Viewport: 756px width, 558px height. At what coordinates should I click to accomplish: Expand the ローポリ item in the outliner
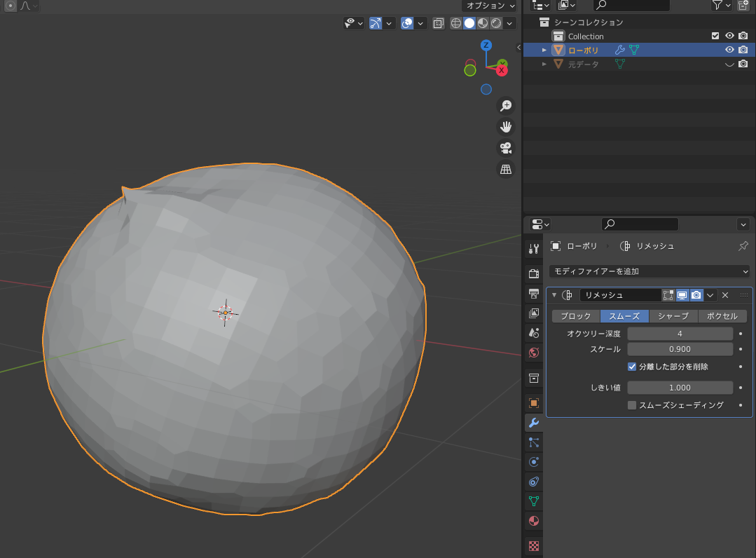click(x=544, y=50)
